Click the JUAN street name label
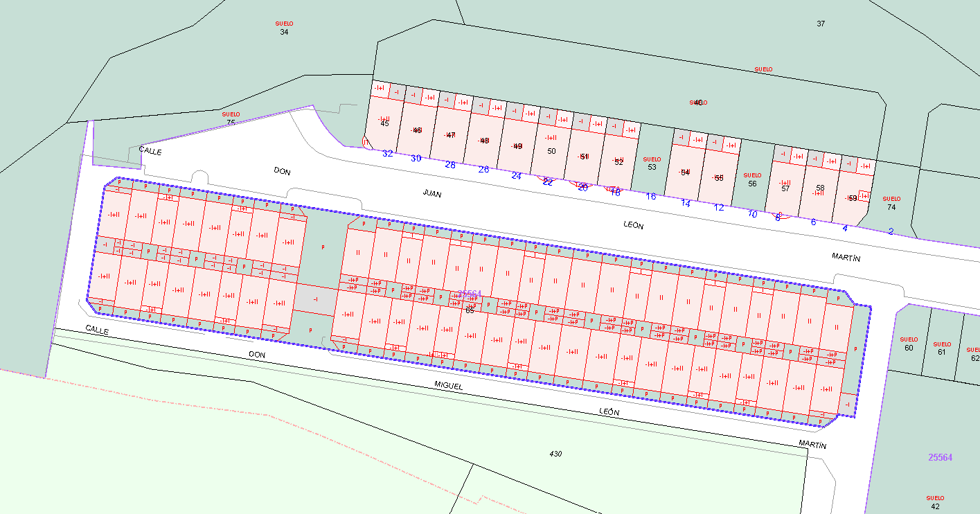 [x=431, y=194]
